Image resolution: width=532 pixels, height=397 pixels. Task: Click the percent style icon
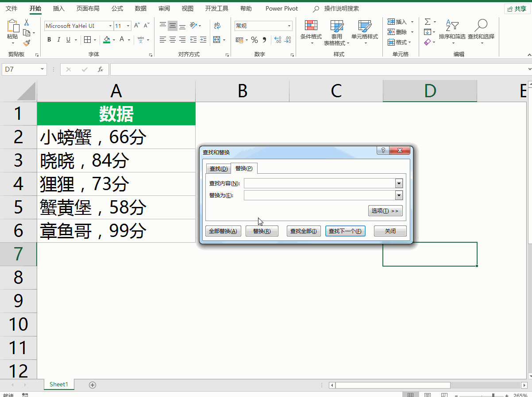point(254,40)
